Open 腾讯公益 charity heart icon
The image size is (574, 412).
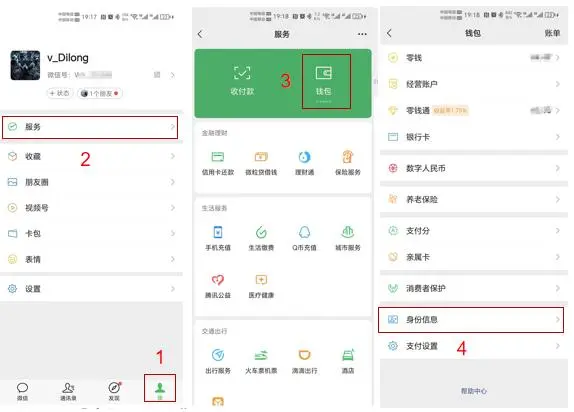click(218, 280)
